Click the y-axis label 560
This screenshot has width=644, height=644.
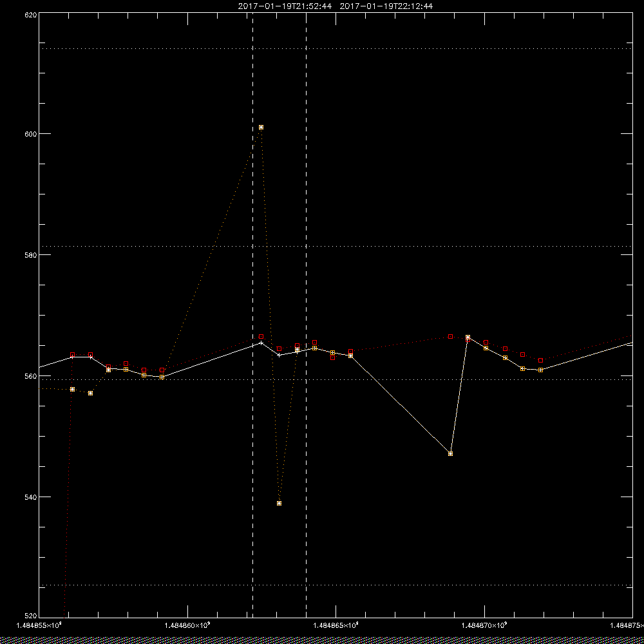tap(31, 376)
